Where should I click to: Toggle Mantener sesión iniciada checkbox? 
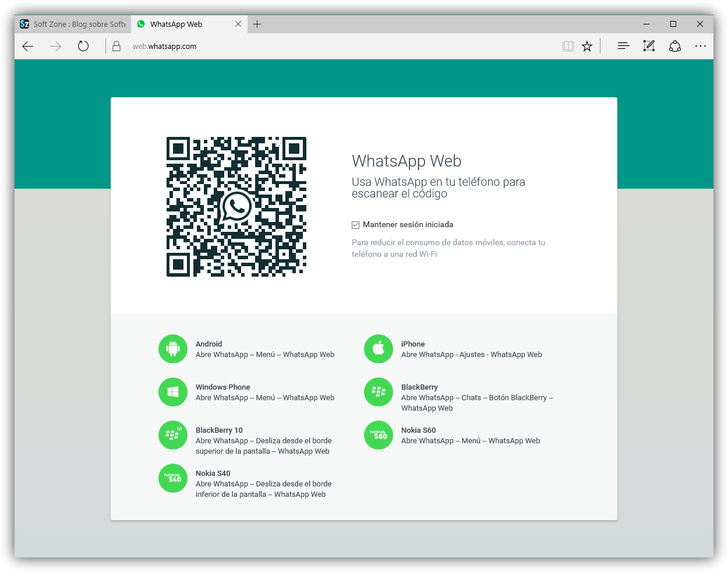tap(355, 225)
